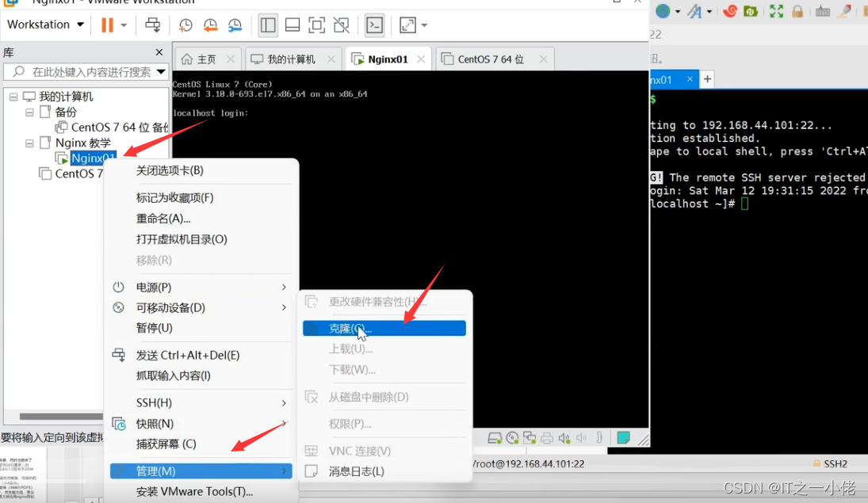Screen dimensions: 868x503
Task: Open the snapshot manager icon
Action: [x=235, y=25]
